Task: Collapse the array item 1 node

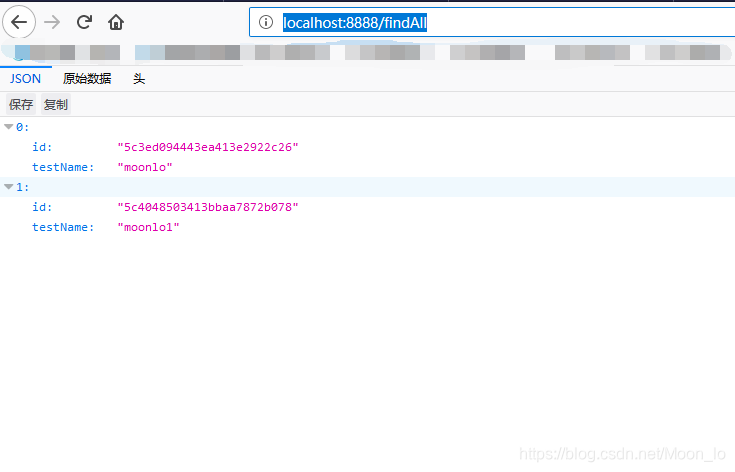Action: [x=8, y=187]
